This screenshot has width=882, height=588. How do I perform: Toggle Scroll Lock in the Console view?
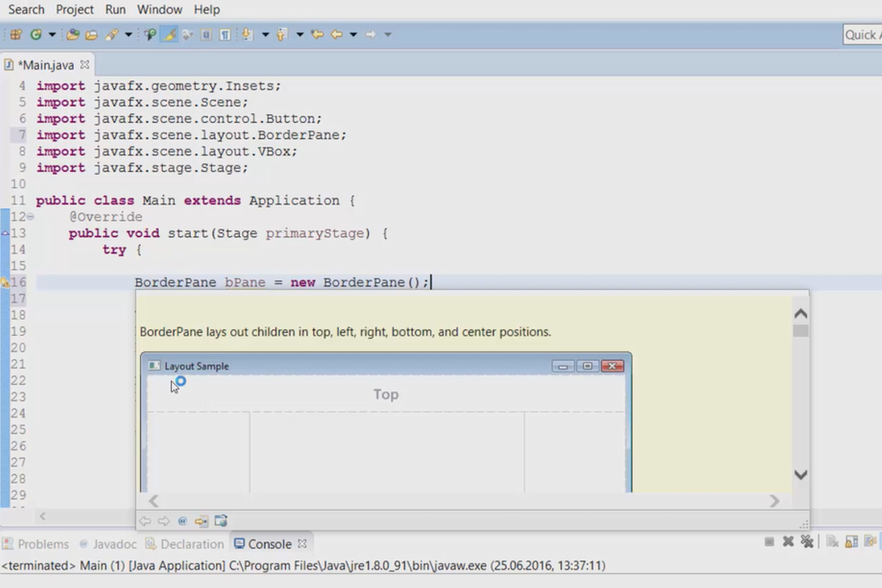pyautogui.click(x=850, y=542)
